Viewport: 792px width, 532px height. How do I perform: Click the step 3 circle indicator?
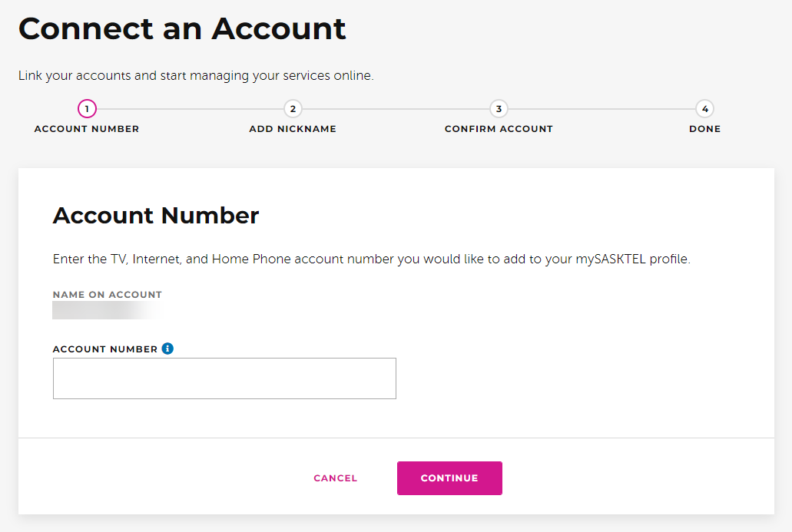point(499,108)
